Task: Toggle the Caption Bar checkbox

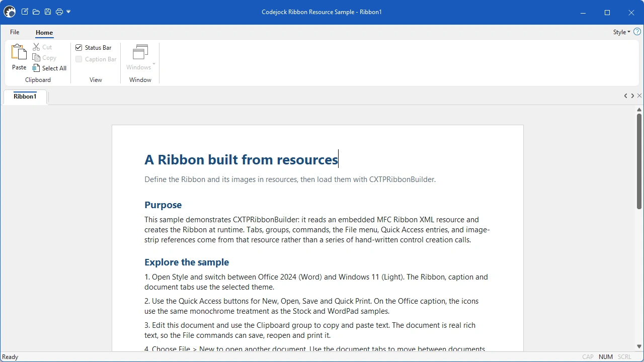Action: coord(78,59)
